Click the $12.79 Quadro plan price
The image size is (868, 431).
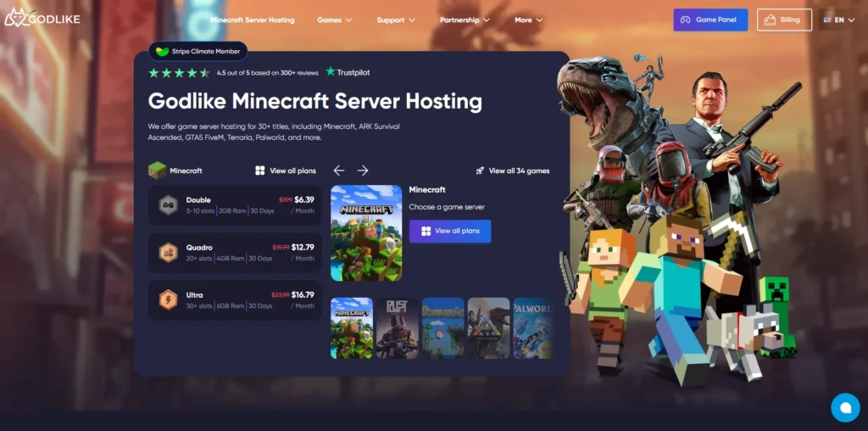pyautogui.click(x=303, y=248)
